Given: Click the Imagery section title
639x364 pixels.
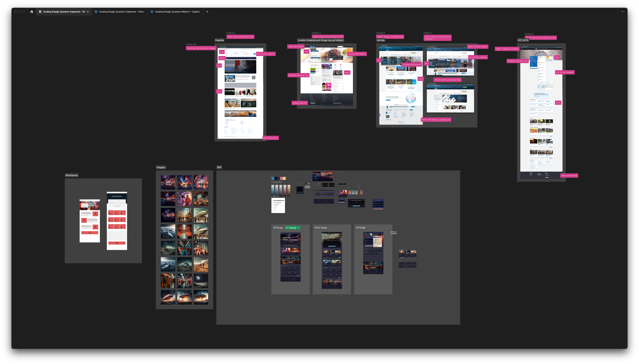Looking at the screenshot, I should (x=161, y=167).
